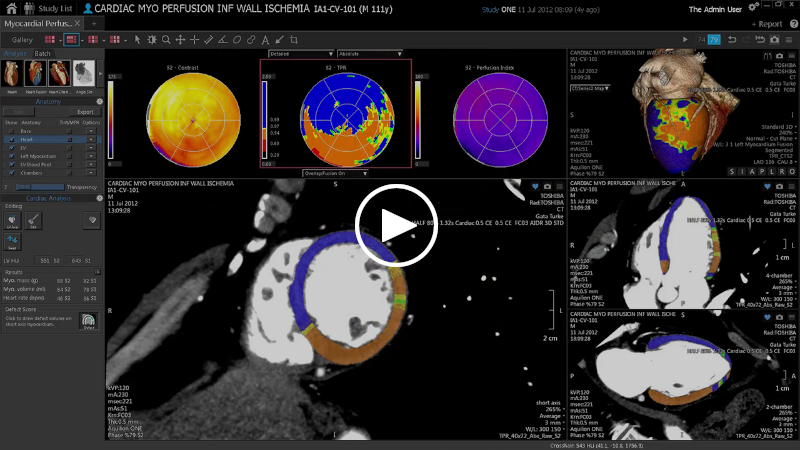
Task: Switch to the Batch tab
Action: point(42,54)
